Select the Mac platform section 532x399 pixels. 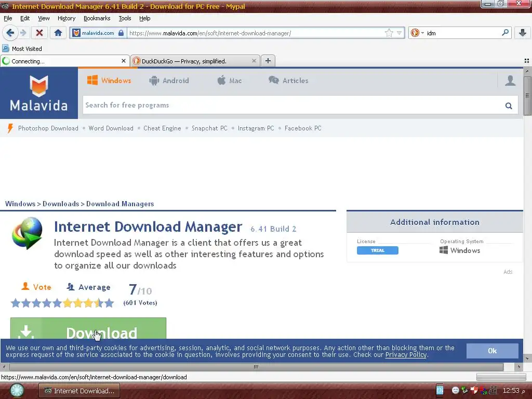(x=229, y=81)
